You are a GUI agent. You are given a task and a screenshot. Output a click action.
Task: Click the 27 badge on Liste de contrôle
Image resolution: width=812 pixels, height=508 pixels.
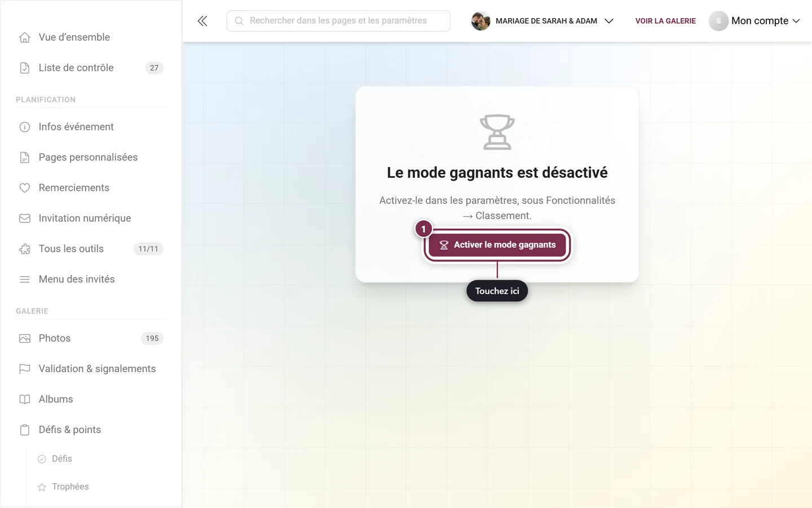pos(155,68)
